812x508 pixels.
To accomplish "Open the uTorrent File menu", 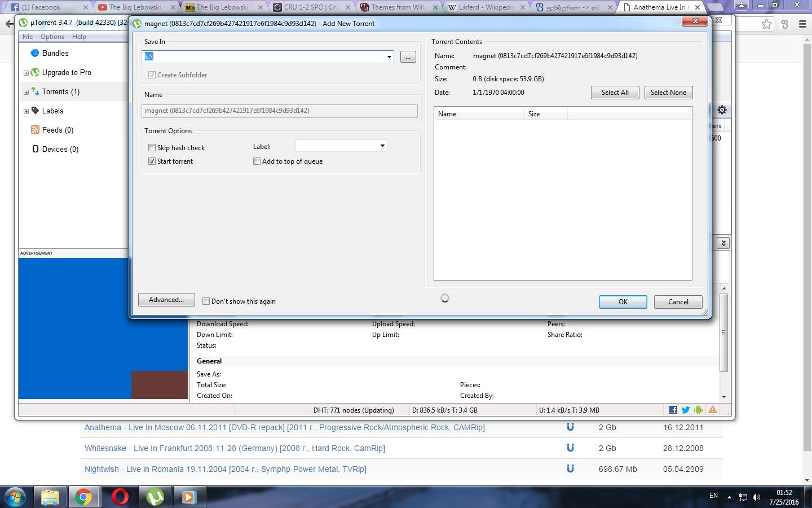I will [x=28, y=37].
